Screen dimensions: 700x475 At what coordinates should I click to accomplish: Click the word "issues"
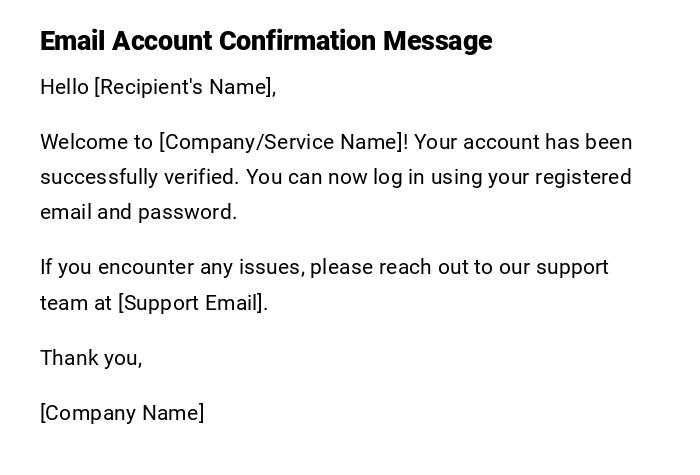(278, 267)
